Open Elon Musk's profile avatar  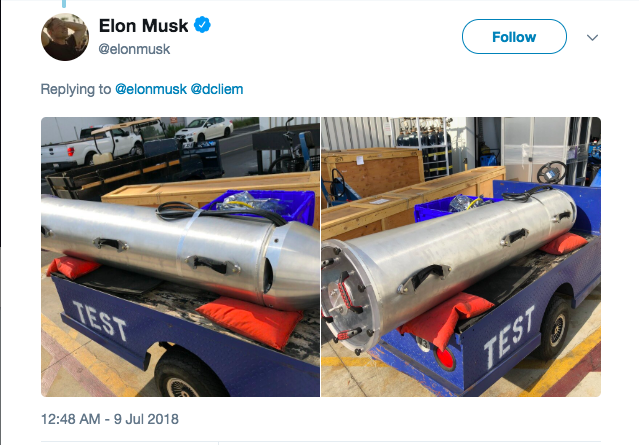click(x=65, y=37)
